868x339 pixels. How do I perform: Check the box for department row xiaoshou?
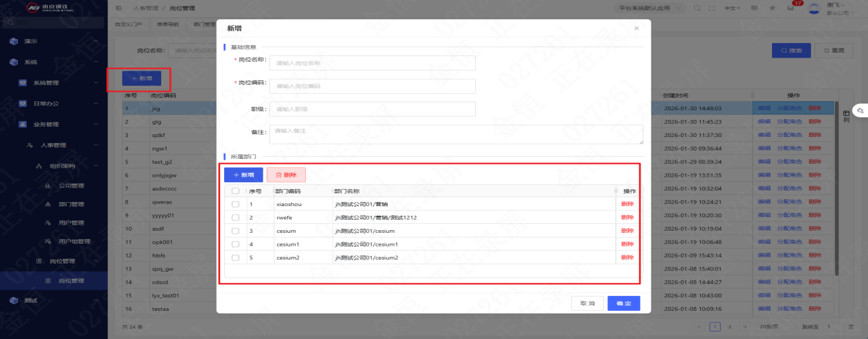(235, 204)
